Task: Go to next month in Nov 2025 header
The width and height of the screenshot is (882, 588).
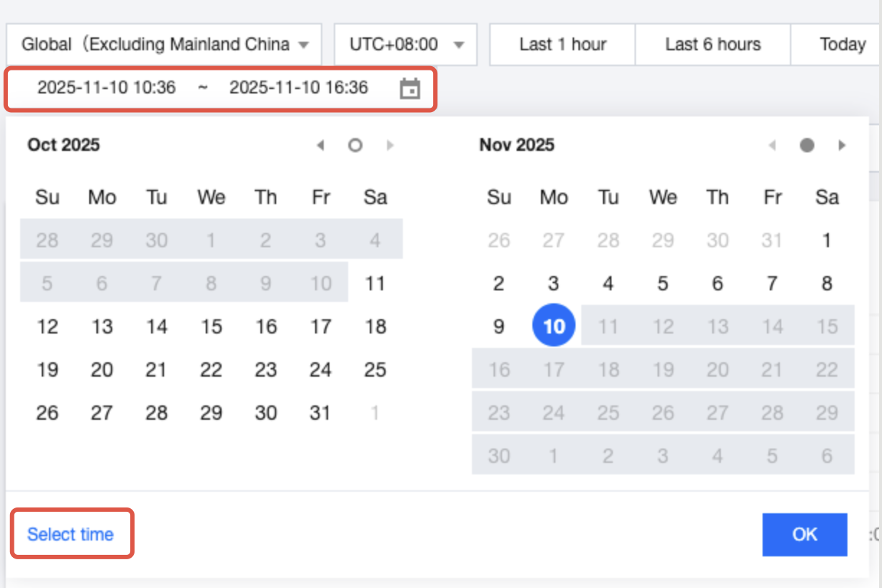Action: coord(841,145)
